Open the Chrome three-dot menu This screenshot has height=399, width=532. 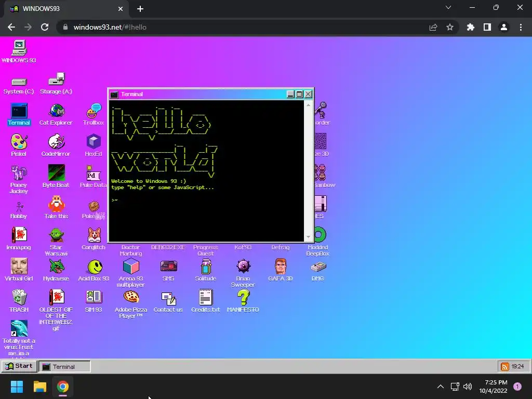521,27
